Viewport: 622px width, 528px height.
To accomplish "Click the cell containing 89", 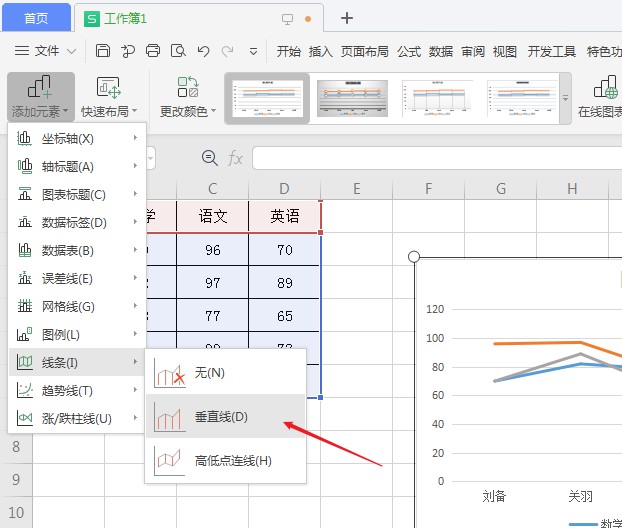I will click(x=284, y=282).
